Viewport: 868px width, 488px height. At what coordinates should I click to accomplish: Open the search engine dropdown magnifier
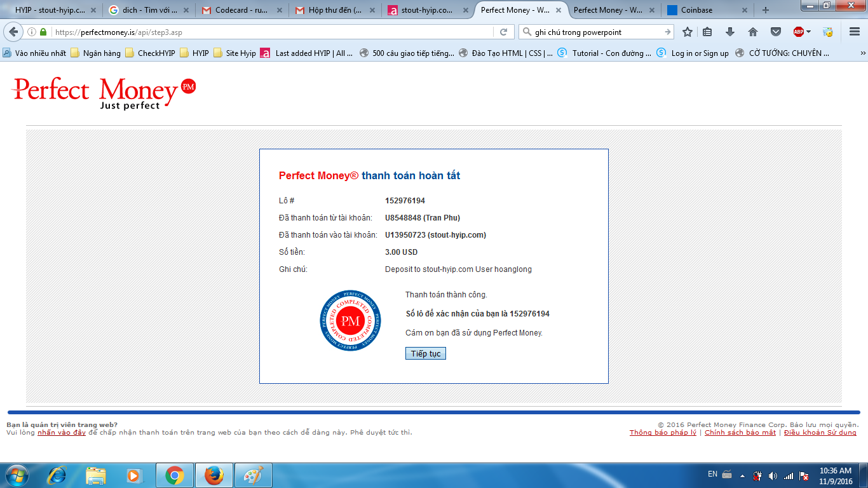click(527, 32)
